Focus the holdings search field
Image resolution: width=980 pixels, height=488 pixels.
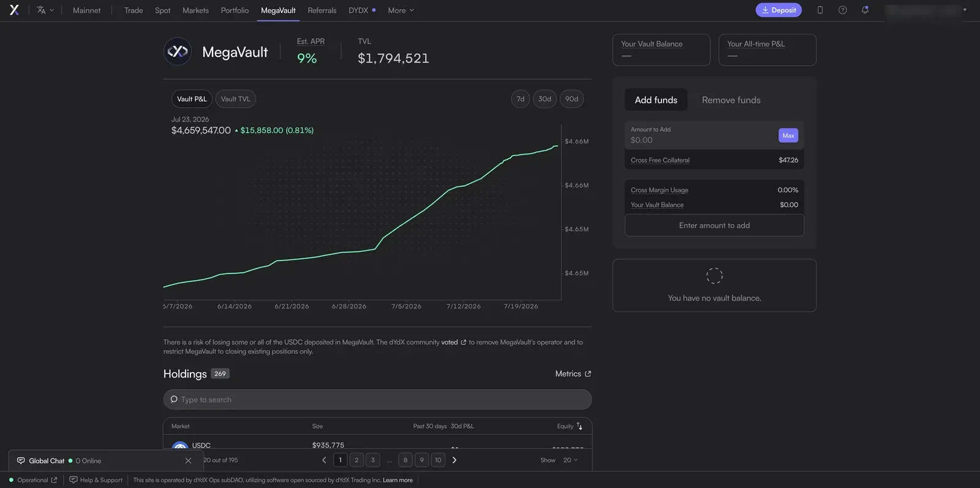coord(377,400)
